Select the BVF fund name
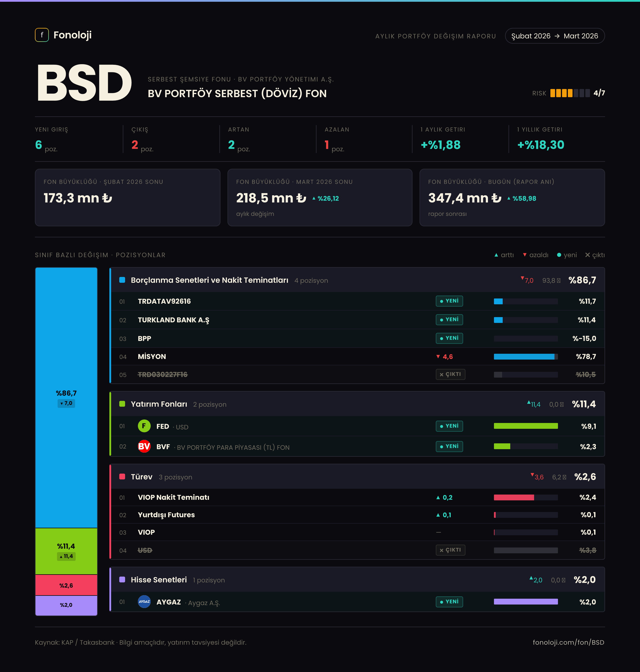640x672 pixels. point(163,447)
